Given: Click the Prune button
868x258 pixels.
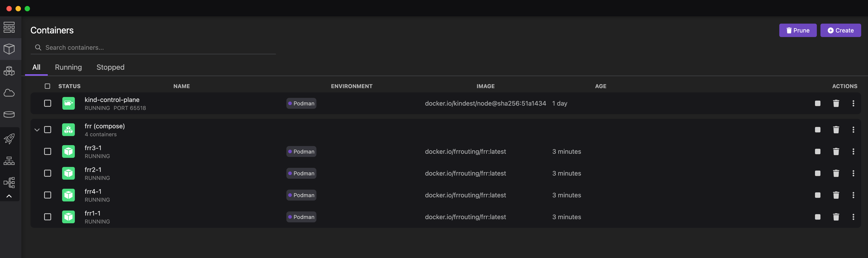Looking at the screenshot, I should [x=797, y=30].
